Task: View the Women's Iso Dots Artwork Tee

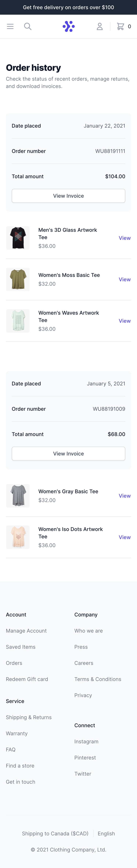Action: point(125,537)
